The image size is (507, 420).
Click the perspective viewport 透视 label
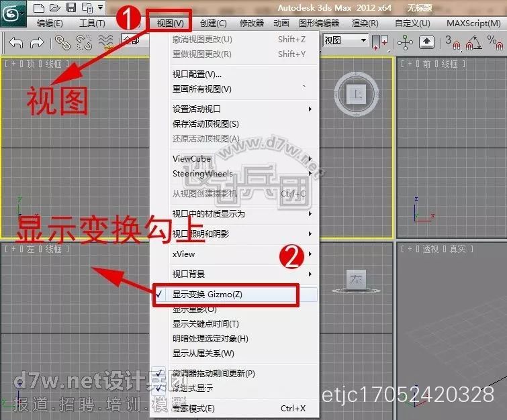tap(430, 249)
